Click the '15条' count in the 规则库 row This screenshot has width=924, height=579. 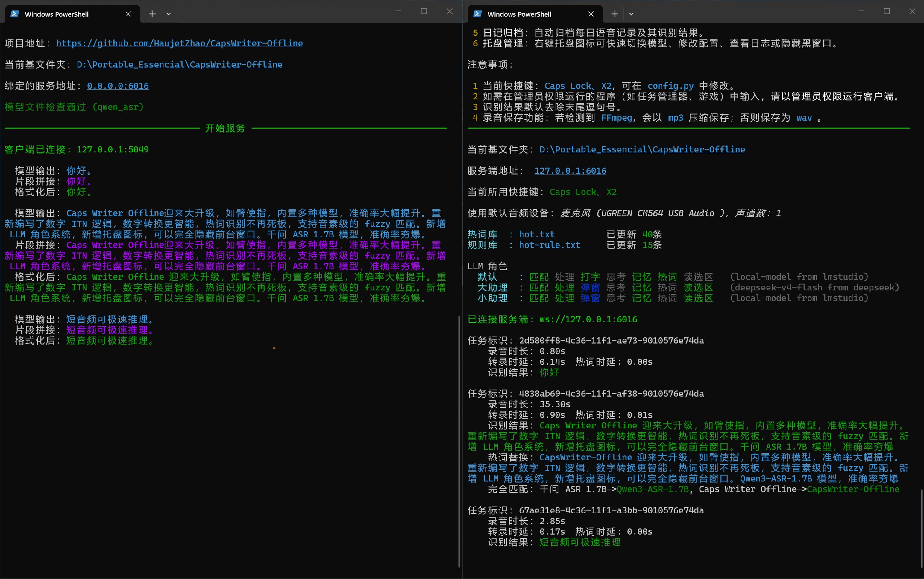point(652,245)
